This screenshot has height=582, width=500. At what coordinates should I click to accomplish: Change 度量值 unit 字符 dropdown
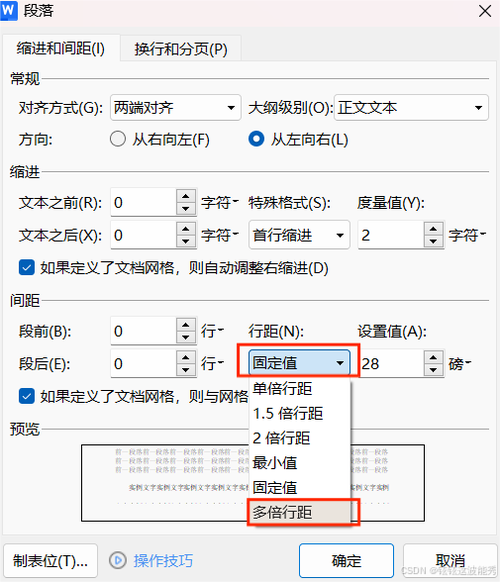pyautogui.click(x=467, y=235)
